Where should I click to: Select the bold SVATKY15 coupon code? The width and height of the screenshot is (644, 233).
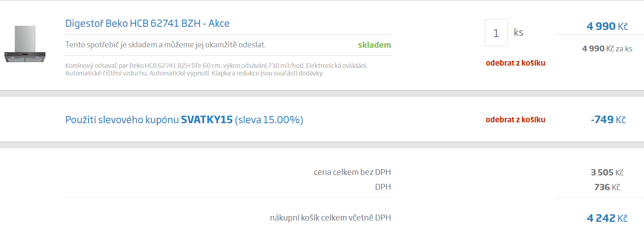click(207, 120)
